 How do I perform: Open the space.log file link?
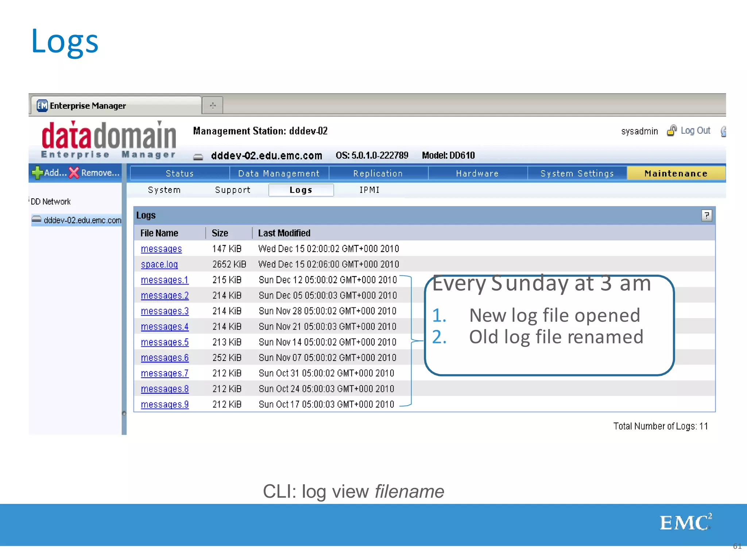click(x=159, y=264)
